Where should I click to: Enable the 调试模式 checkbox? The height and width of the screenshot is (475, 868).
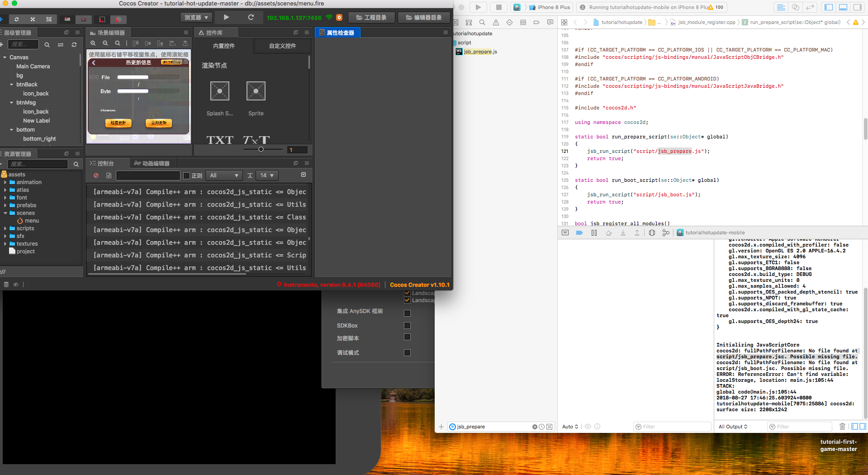tap(407, 352)
